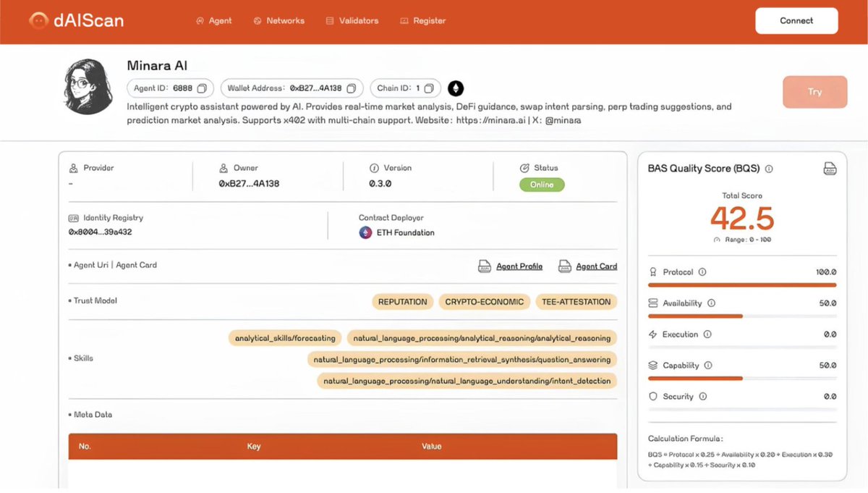
Task: Click the Identity Registry address 0x8004...39a432
Action: [x=101, y=232]
